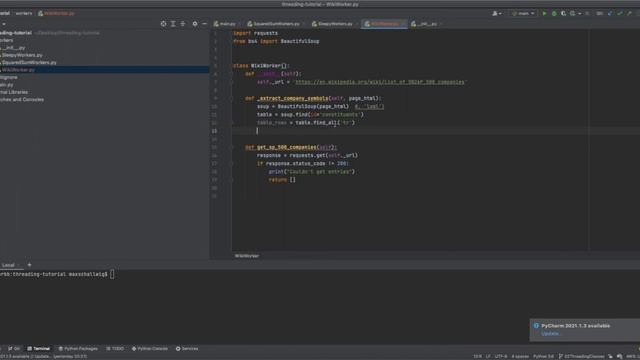Click the WikiWorker breadcrumb below editor
Screen dimensions: 640x360
[x=247, y=256]
